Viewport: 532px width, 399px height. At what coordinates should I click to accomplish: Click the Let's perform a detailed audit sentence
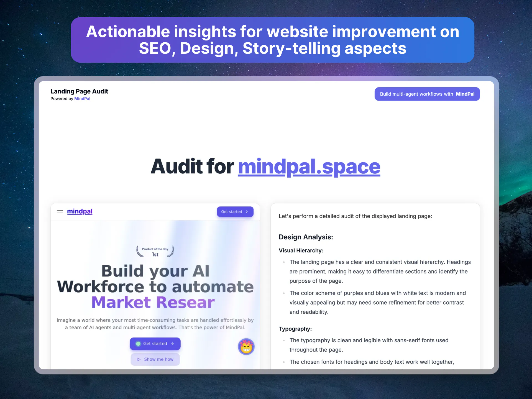point(355,216)
